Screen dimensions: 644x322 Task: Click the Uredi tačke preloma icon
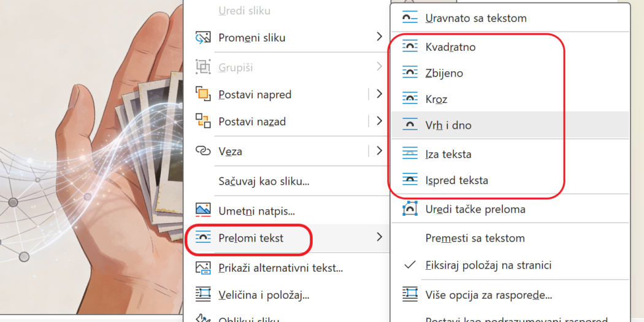point(409,209)
